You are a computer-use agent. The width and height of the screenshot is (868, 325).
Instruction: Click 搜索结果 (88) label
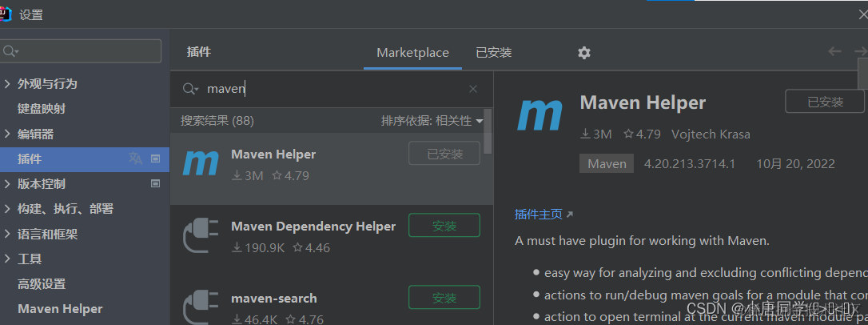click(217, 121)
